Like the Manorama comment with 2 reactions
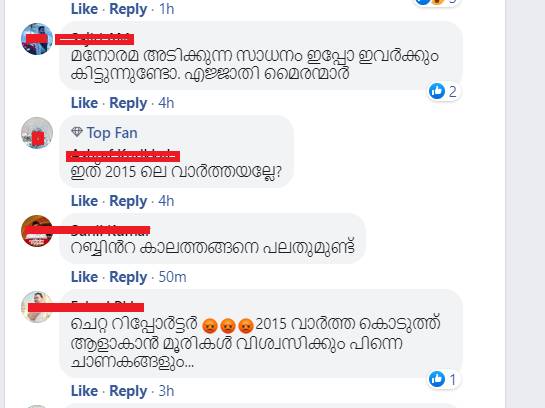 [x=84, y=103]
